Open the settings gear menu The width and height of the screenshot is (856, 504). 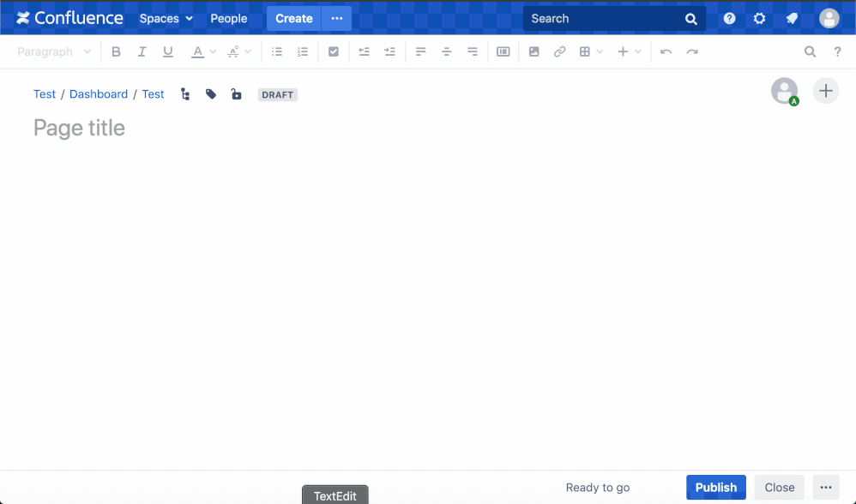point(759,19)
